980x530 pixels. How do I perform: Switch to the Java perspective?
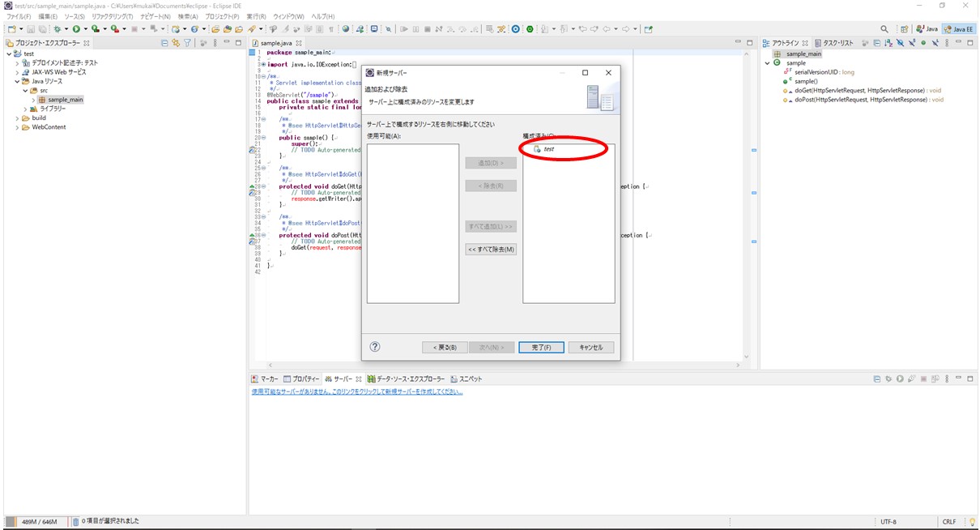point(927,29)
